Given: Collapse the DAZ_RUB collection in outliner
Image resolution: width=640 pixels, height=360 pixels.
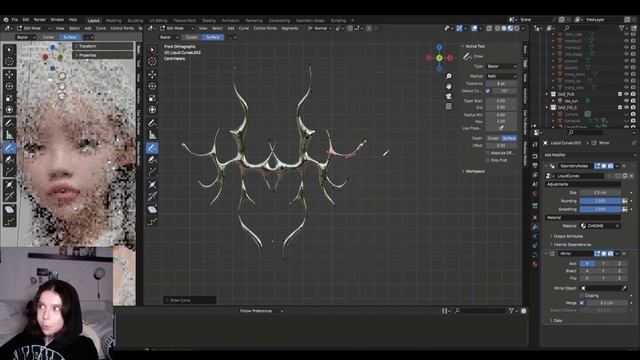Looking at the screenshot, I should 547,94.
